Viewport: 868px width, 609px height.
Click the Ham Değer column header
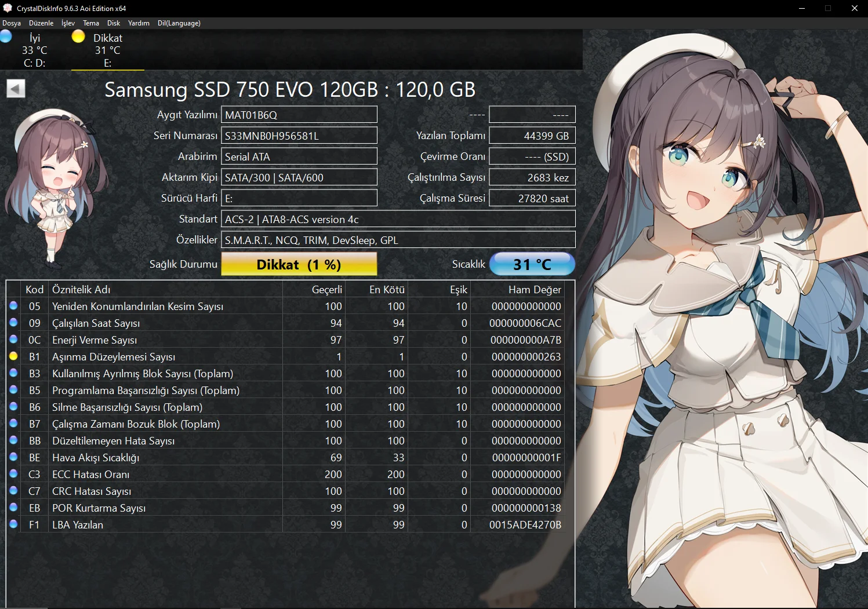click(x=534, y=290)
